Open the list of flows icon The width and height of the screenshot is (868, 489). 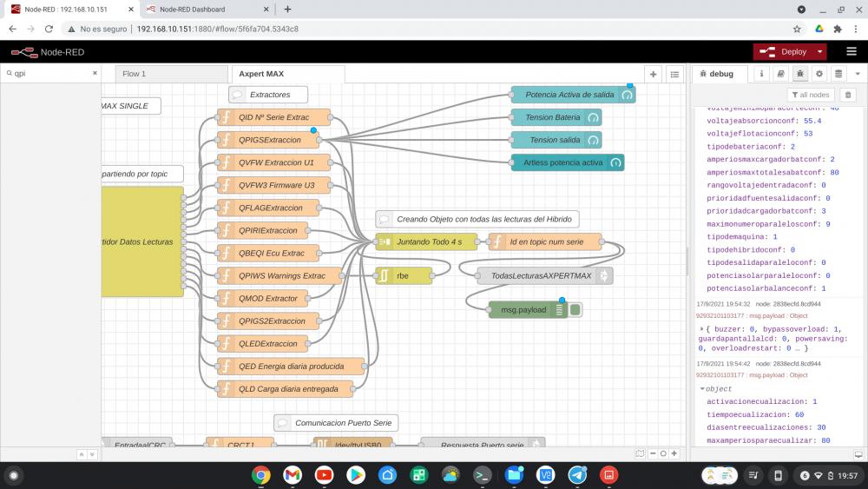(x=674, y=74)
